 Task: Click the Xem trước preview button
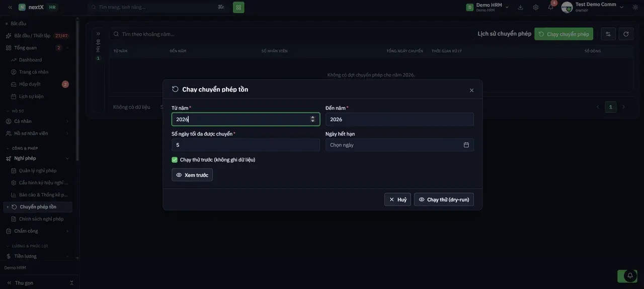pyautogui.click(x=192, y=175)
